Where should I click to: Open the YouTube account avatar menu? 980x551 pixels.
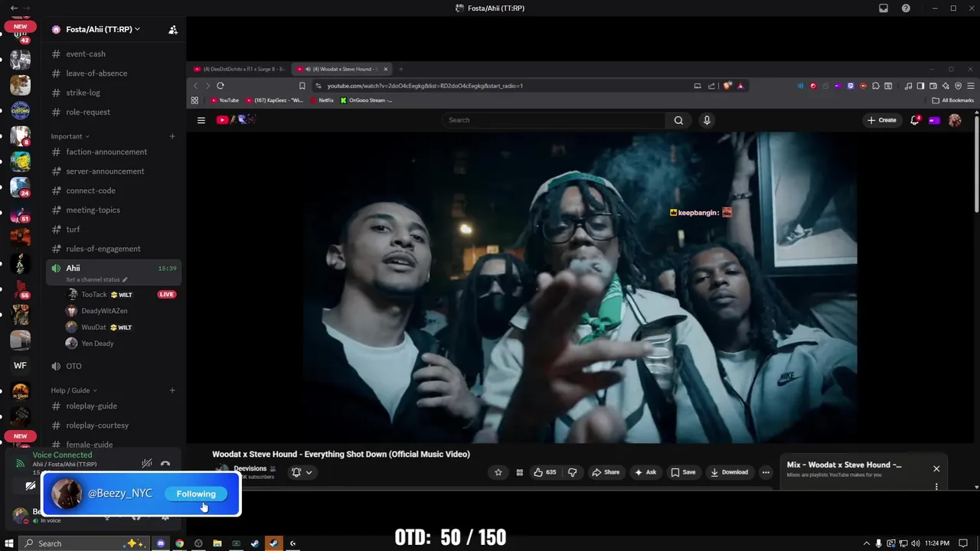coord(955,120)
